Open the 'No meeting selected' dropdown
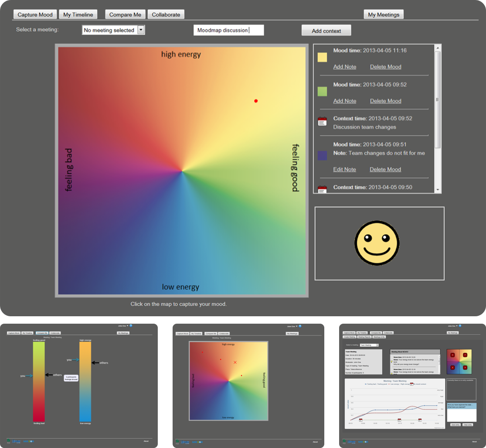The image size is (486, 448). tap(141, 30)
